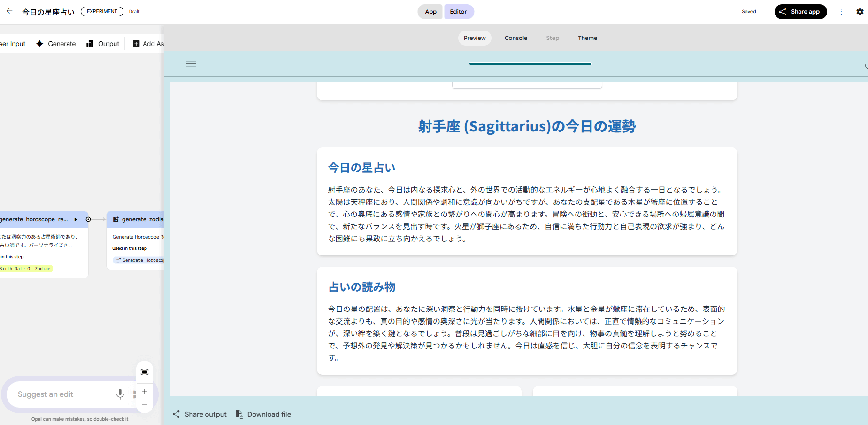Select the Theme tab
This screenshot has width=868, height=425.
pos(587,38)
